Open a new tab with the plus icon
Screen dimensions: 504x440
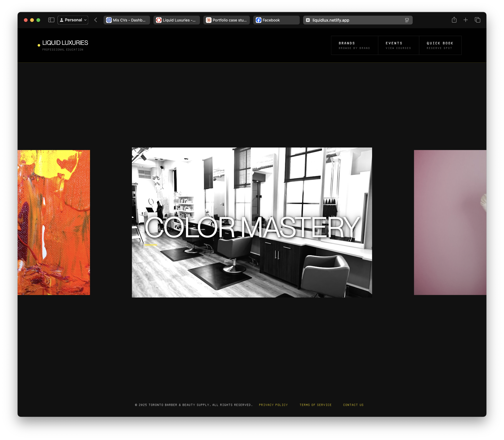click(x=466, y=20)
